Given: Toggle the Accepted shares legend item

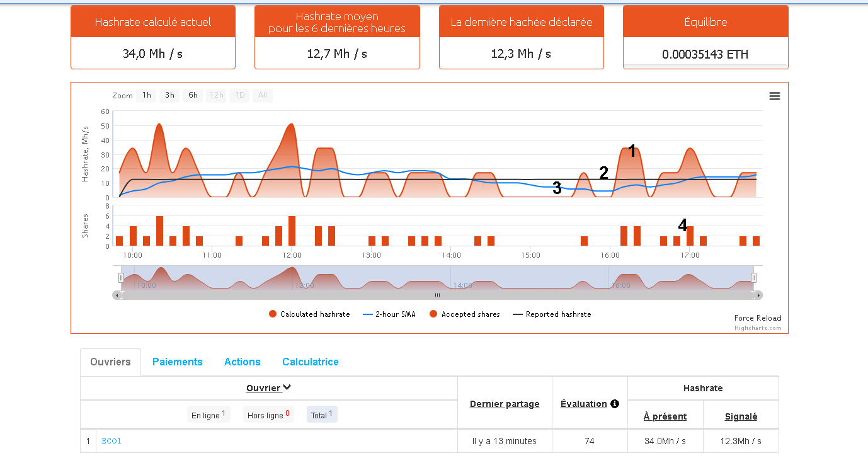Looking at the screenshot, I should (464, 314).
